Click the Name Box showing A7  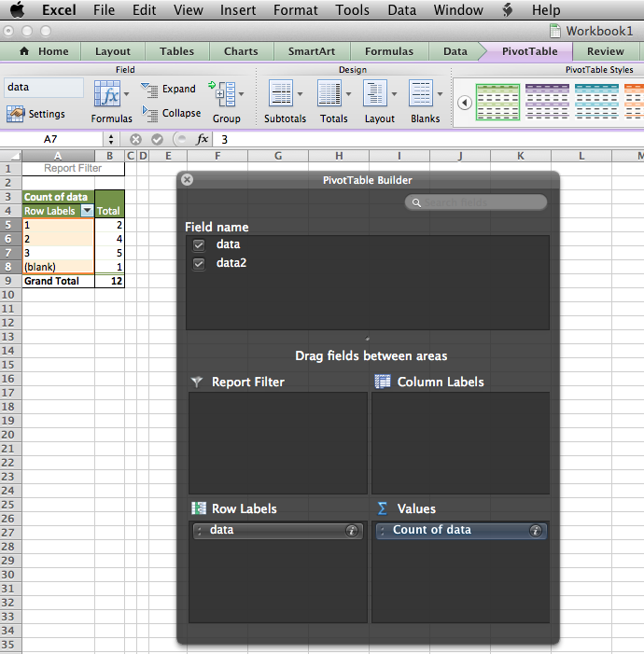click(x=51, y=139)
